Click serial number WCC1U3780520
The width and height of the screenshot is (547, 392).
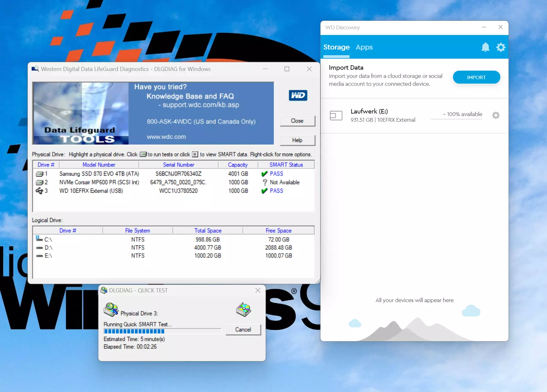(178, 191)
